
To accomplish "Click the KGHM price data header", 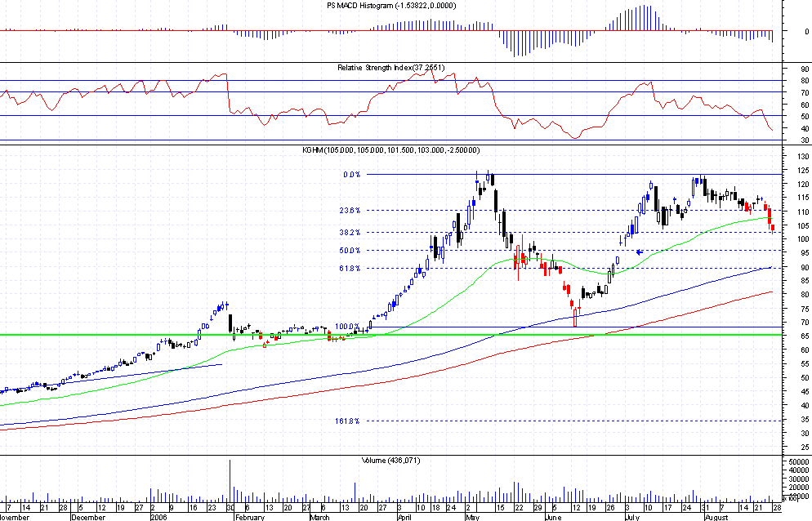I will (x=390, y=150).
